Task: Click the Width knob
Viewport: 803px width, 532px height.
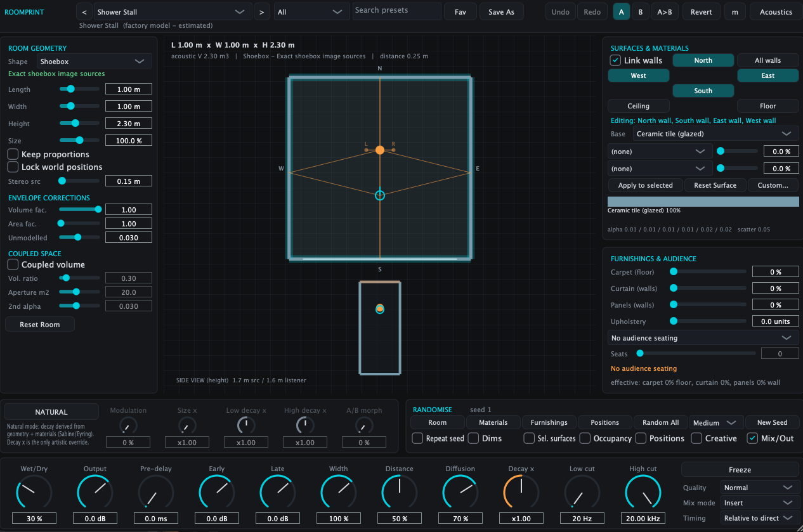Action: pyautogui.click(x=339, y=493)
